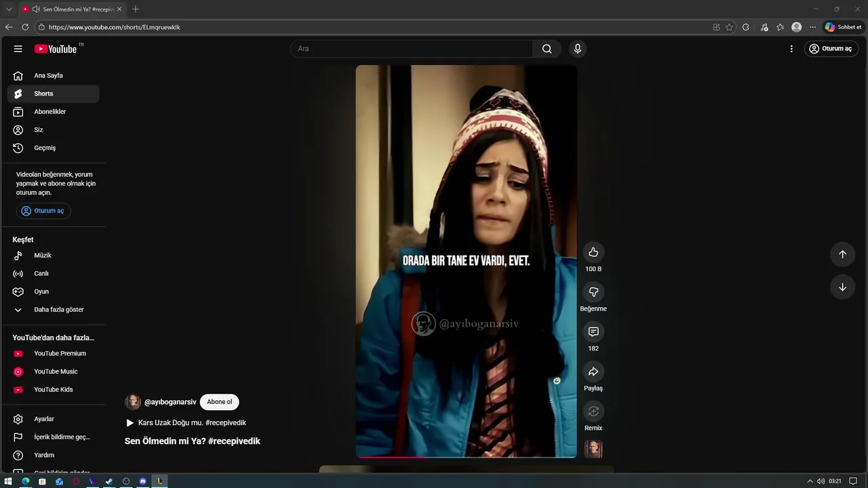The image size is (868, 488).
Task: Open the @ayıboganarsiv channel name
Action: point(170,402)
